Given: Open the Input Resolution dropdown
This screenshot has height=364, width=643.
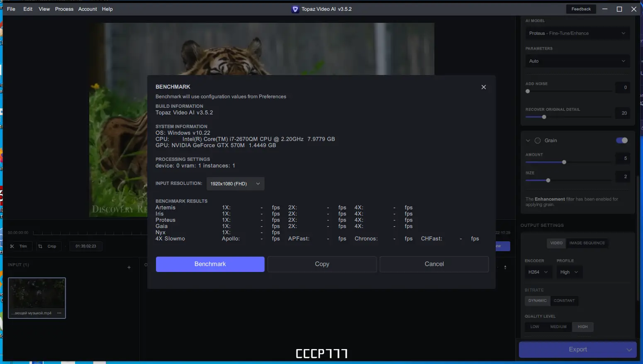Looking at the screenshot, I should point(235,184).
